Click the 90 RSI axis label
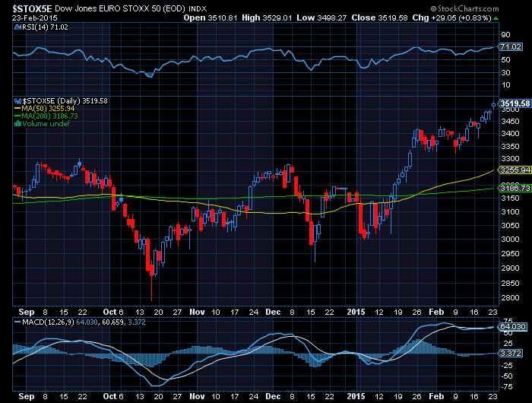532x403 pixels. (x=505, y=35)
